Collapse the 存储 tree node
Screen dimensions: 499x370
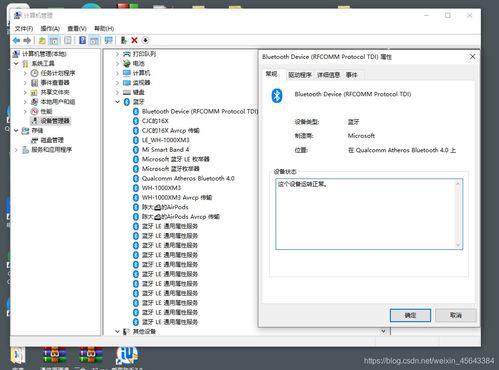16,131
